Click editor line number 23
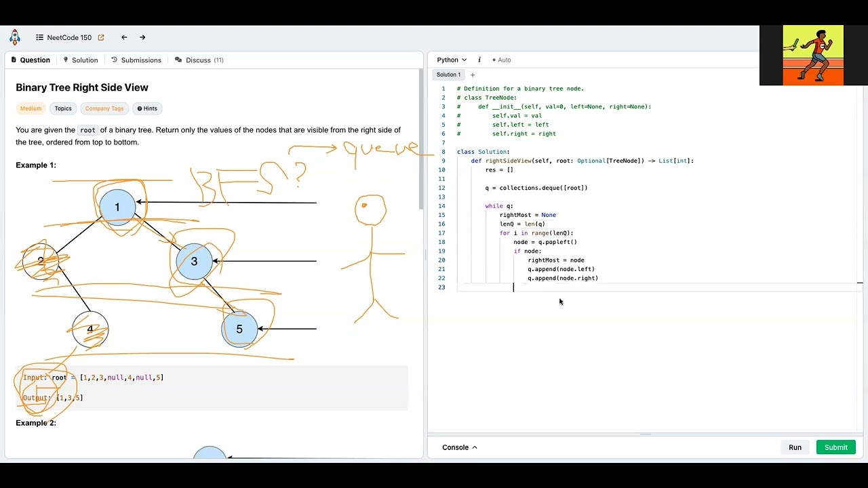868x488 pixels. pos(442,287)
